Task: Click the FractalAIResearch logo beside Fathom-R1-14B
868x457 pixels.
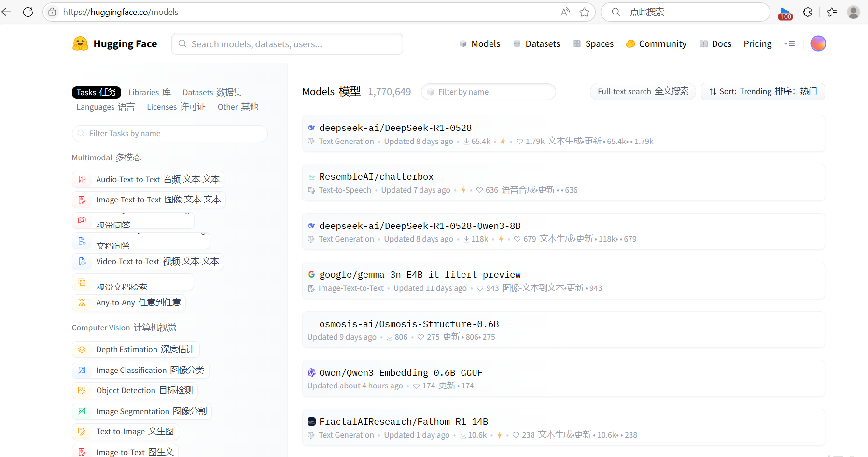Action: [x=312, y=422]
